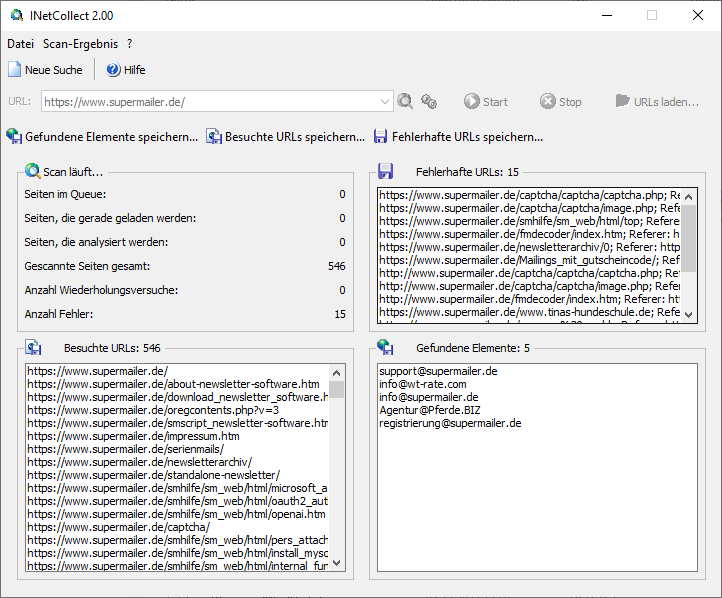This screenshot has height=598, width=722.
Task: Click the Gefundene Elemente speichern globe icon
Action: pyautogui.click(x=14, y=136)
